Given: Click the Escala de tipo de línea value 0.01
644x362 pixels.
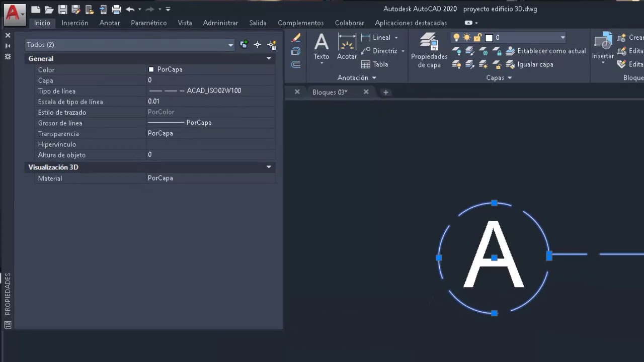Looking at the screenshot, I should point(211,102).
